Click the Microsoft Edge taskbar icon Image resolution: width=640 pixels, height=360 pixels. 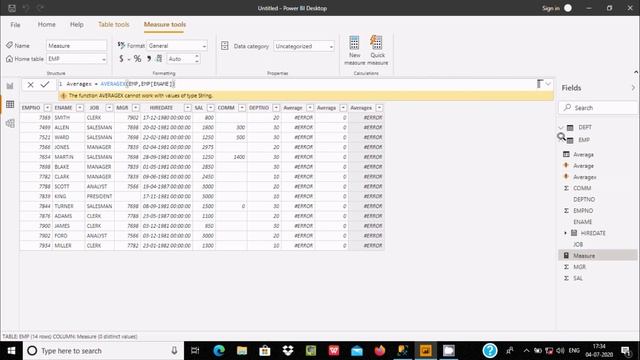click(x=219, y=351)
